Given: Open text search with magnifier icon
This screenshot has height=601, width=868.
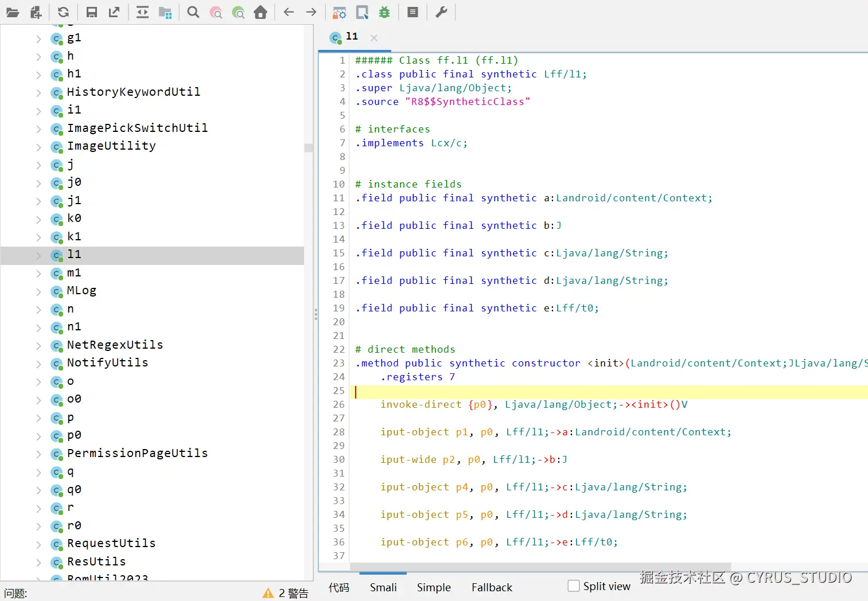Looking at the screenshot, I should click(193, 12).
